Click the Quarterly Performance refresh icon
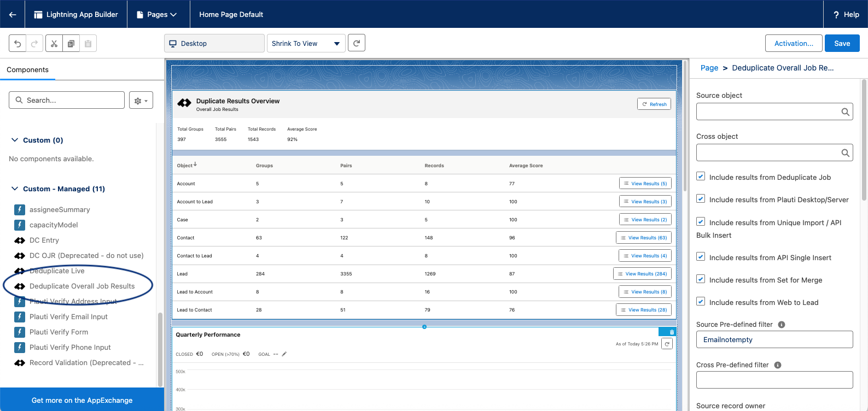The image size is (868, 411). (x=667, y=344)
